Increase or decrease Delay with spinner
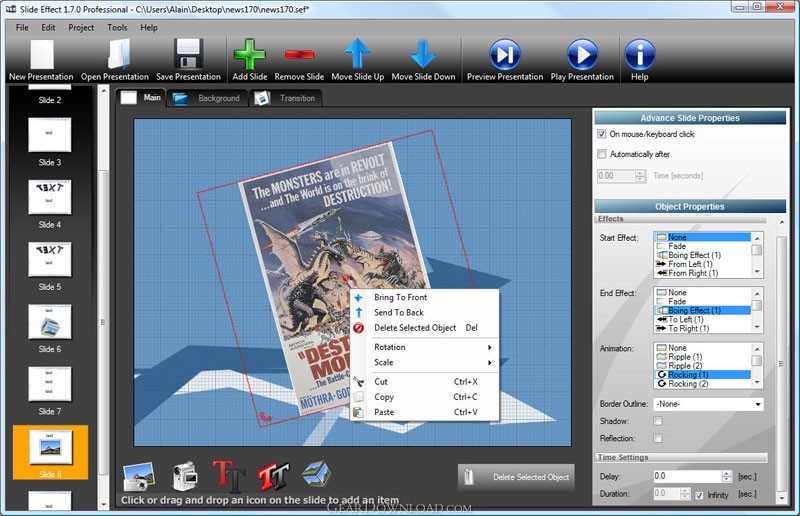Image resolution: width=800 pixels, height=516 pixels. [x=727, y=476]
